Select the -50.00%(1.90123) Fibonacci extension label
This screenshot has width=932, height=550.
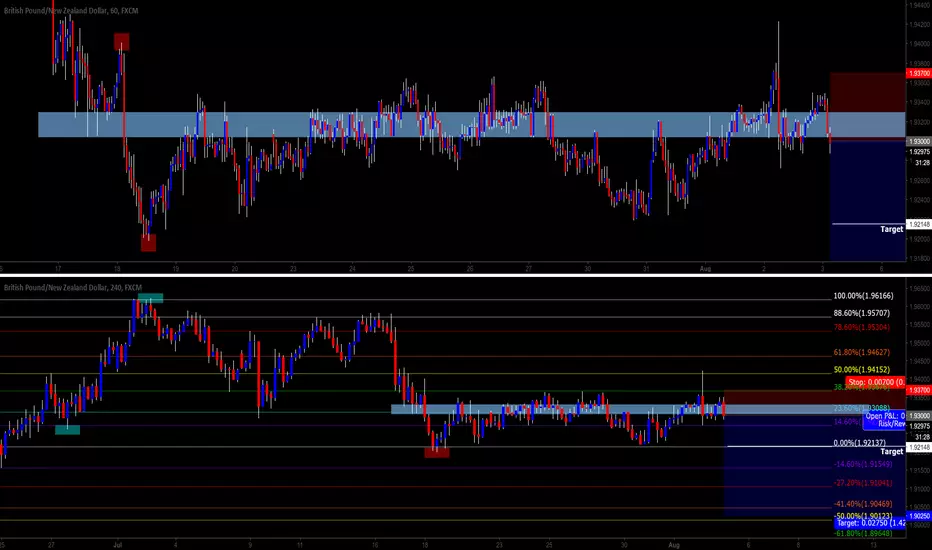(863, 516)
